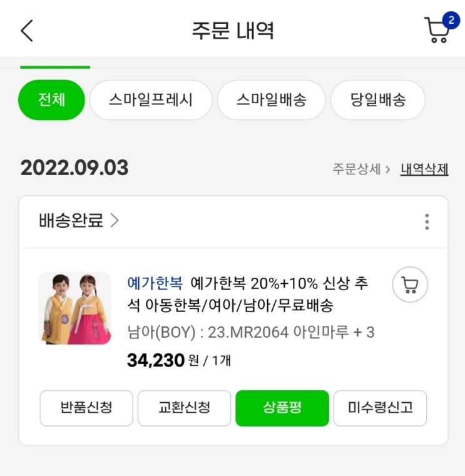Write a review via green 상품평 button

point(282,408)
